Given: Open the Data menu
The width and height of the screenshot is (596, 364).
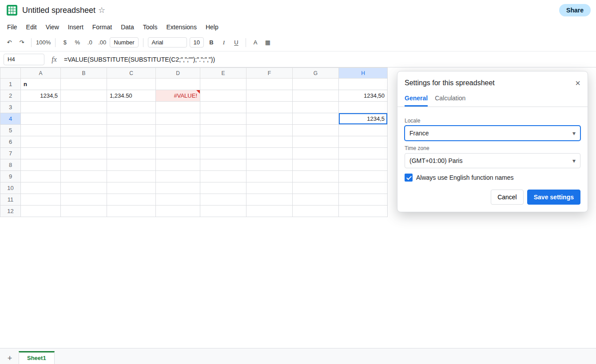Looking at the screenshot, I should [127, 27].
